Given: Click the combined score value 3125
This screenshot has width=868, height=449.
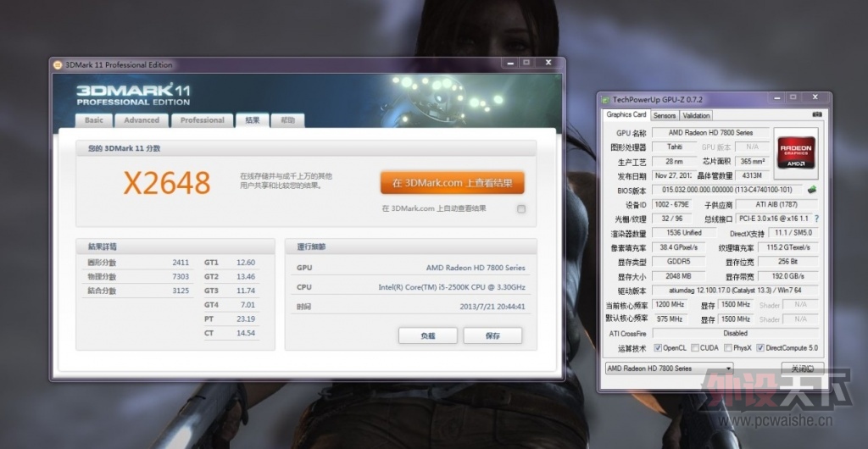Looking at the screenshot, I should (x=181, y=291).
